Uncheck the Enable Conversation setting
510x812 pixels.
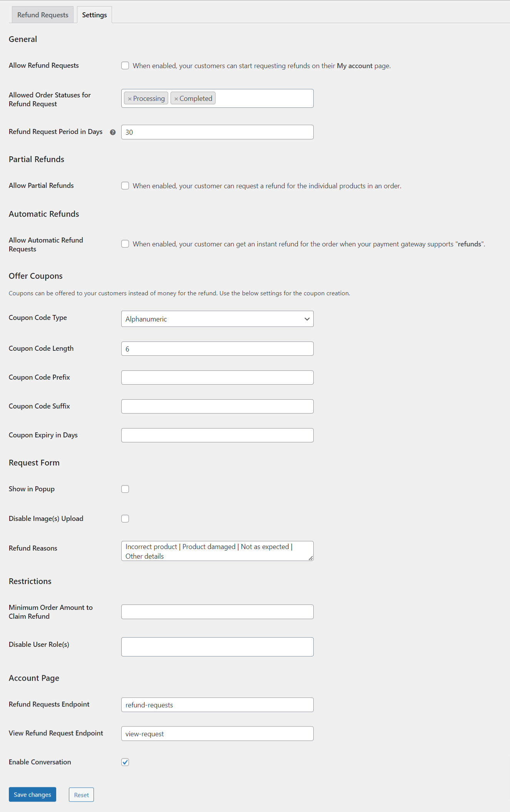(x=125, y=762)
